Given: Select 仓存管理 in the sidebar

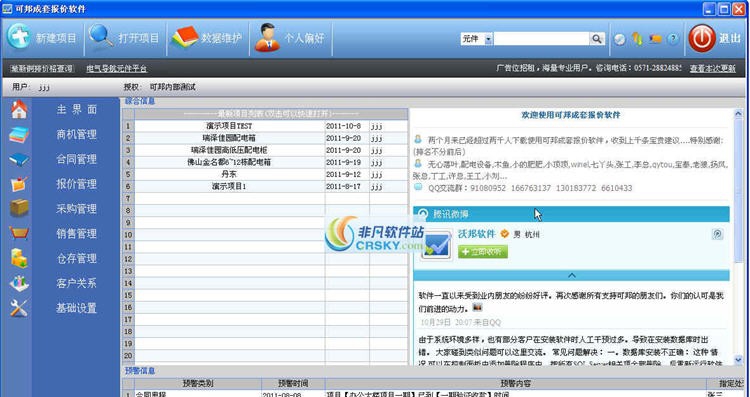Looking at the screenshot, I should (x=77, y=259).
